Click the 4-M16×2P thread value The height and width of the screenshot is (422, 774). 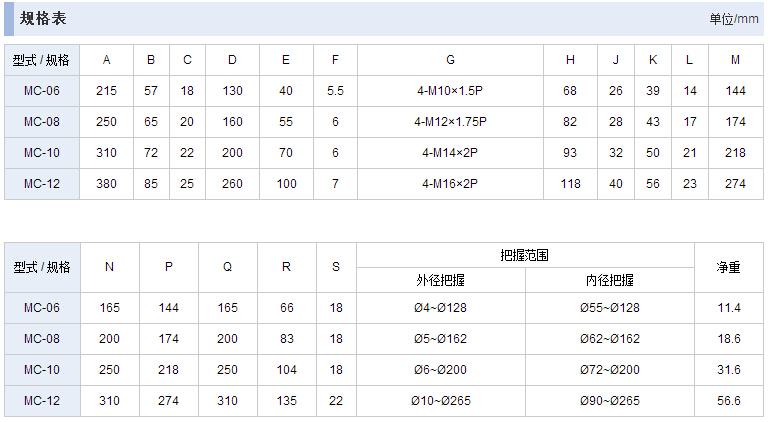(450, 184)
